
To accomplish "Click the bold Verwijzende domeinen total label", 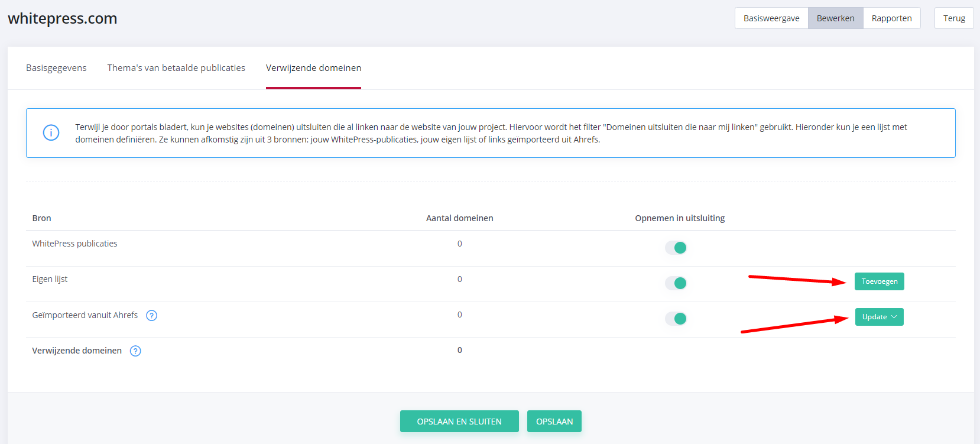I will (77, 351).
